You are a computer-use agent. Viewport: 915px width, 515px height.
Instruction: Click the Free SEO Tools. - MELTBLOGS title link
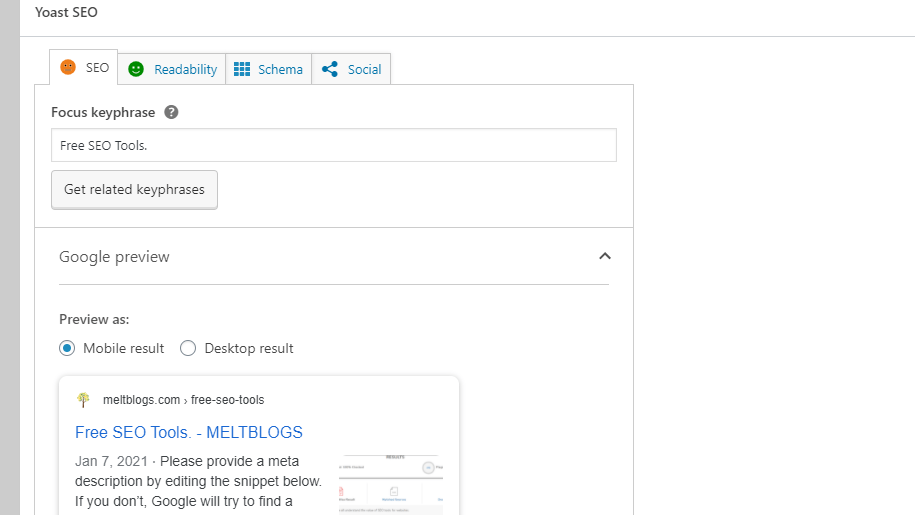tap(189, 432)
